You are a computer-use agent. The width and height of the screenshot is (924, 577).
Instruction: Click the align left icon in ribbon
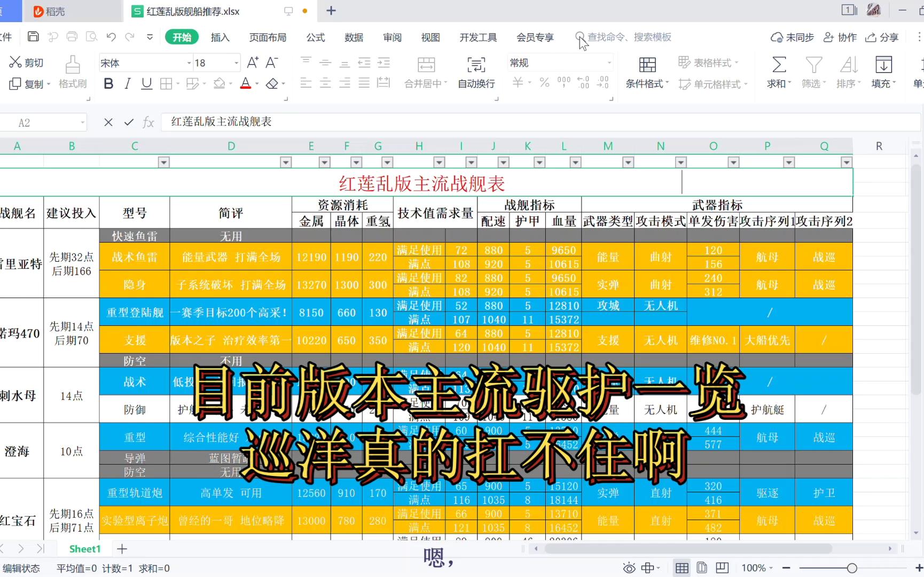(x=306, y=83)
